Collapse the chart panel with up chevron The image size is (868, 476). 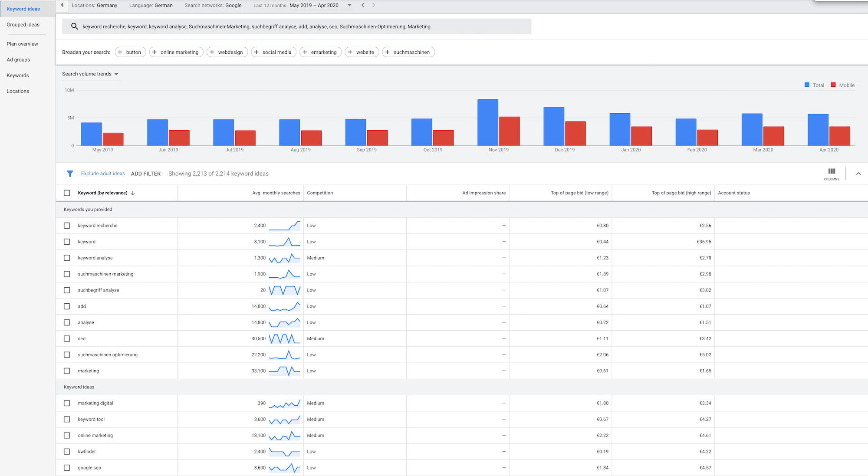858,174
